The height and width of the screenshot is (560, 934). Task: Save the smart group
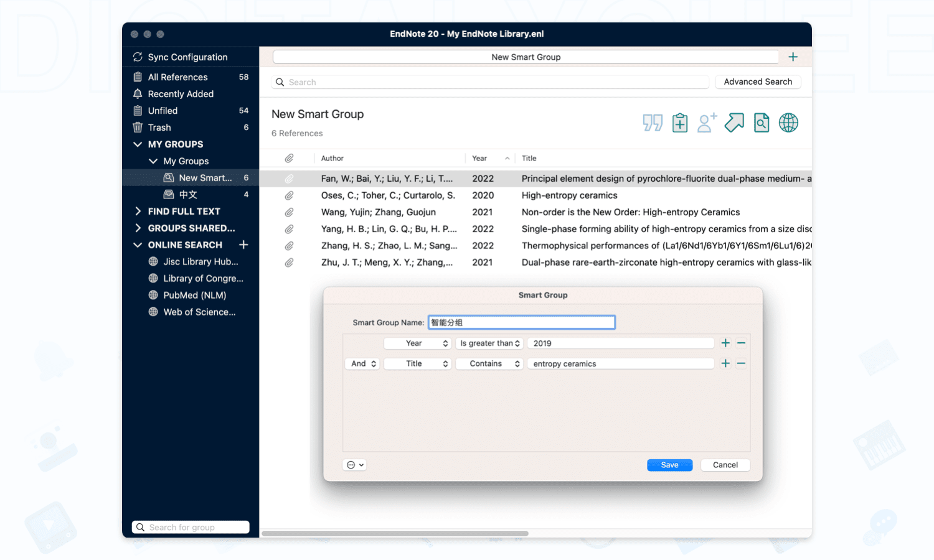669,465
